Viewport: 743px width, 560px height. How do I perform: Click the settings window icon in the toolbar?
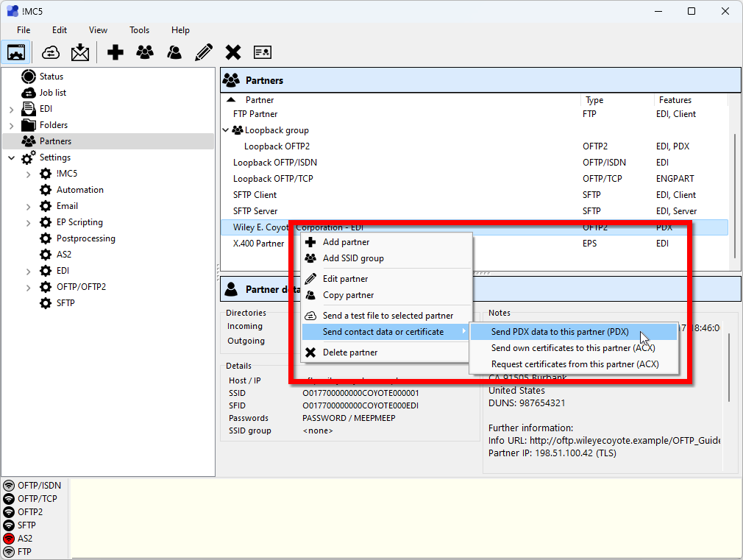[x=16, y=52]
